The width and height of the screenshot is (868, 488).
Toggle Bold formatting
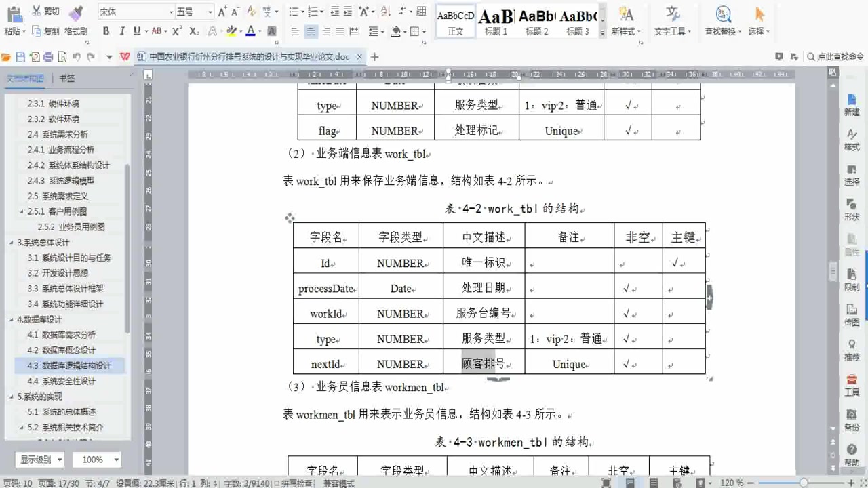pyautogui.click(x=106, y=31)
